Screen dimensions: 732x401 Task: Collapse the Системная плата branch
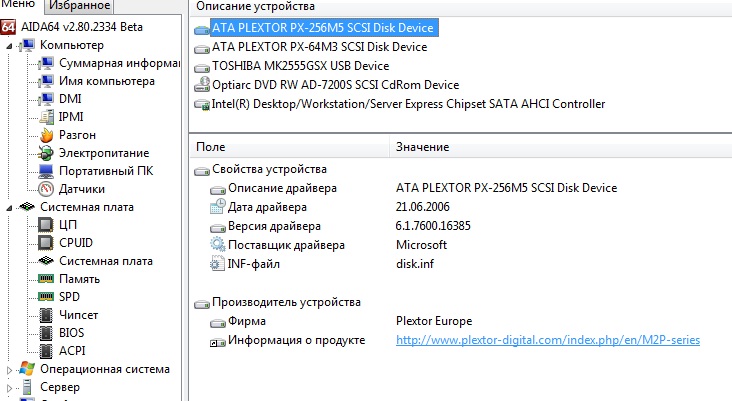(x=11, y=207)
